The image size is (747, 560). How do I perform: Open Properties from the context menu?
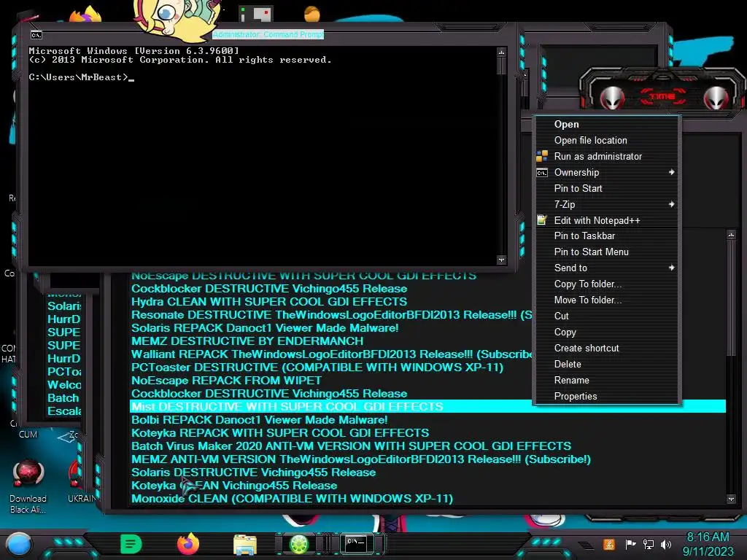607,396
